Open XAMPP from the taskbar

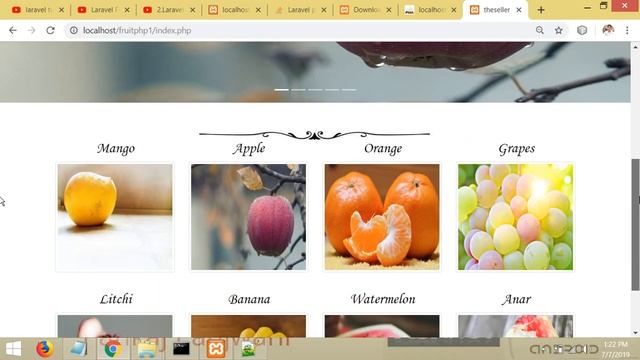(216, 349)
